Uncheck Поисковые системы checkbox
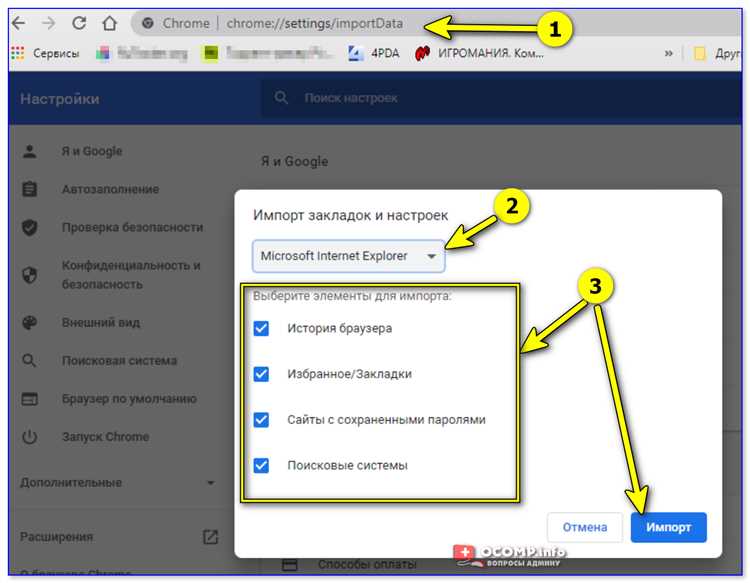750x583 pixels. pyautogui.click(x=261, y=465)
